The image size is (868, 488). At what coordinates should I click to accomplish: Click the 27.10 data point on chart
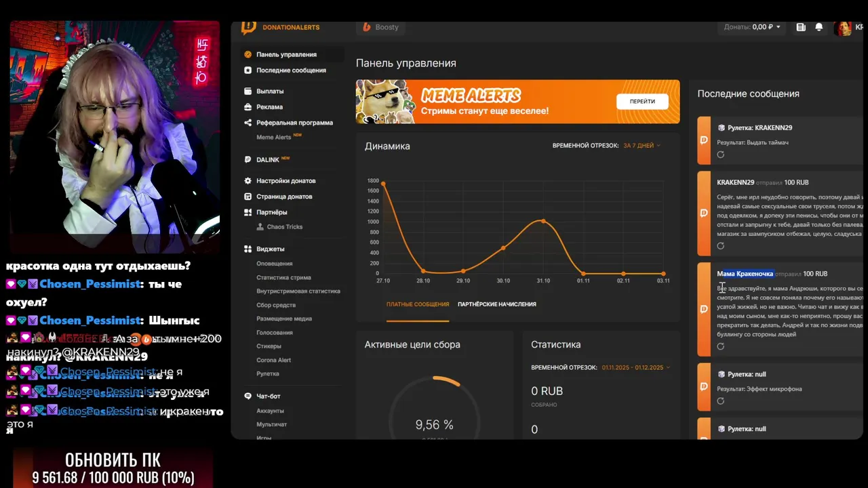click(383, 184)
